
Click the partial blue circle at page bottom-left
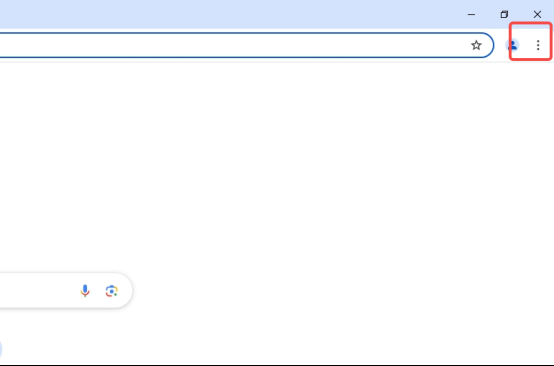[1, 349]
